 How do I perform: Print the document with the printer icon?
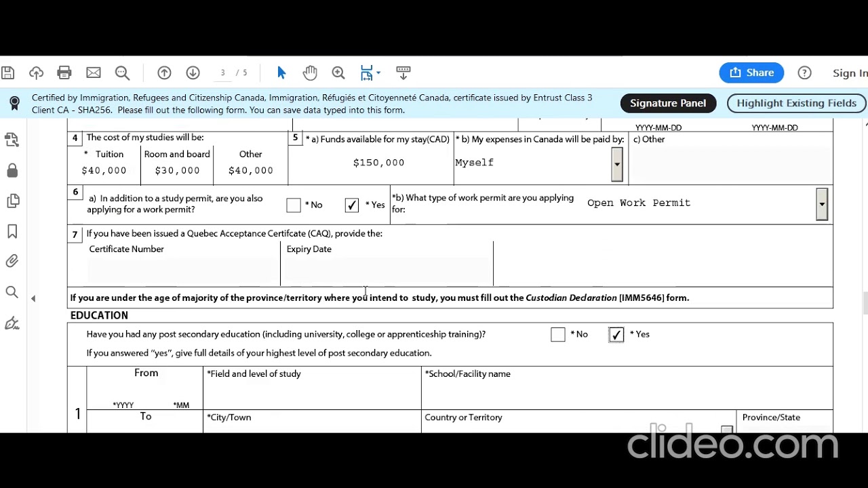[x=64, y=73]
